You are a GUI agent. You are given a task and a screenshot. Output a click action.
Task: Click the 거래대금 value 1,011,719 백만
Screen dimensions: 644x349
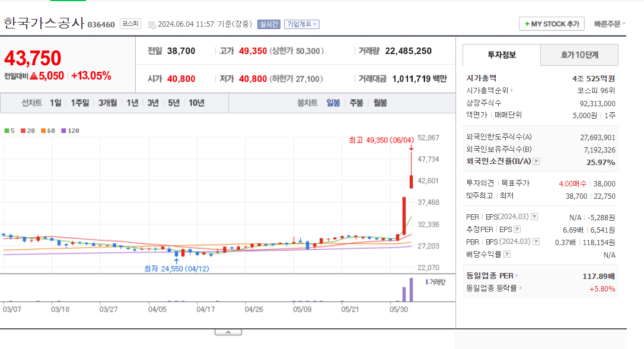tap(419, 78)
